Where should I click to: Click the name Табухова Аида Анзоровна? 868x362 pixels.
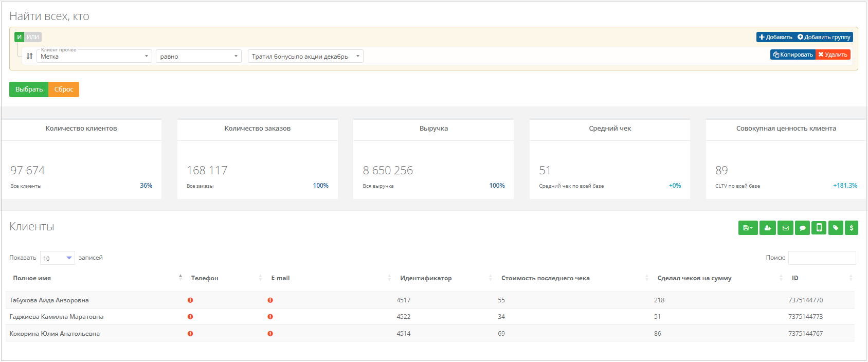[49, 300]
